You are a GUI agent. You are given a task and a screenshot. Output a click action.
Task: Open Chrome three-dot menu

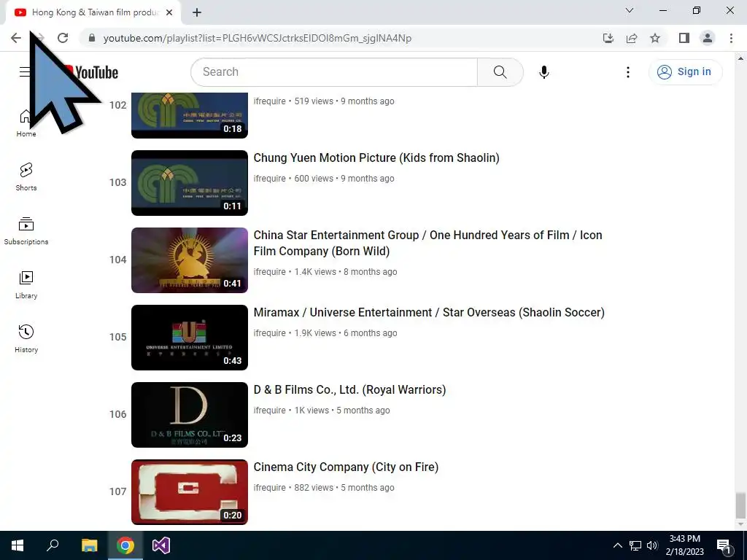point(731,38)
